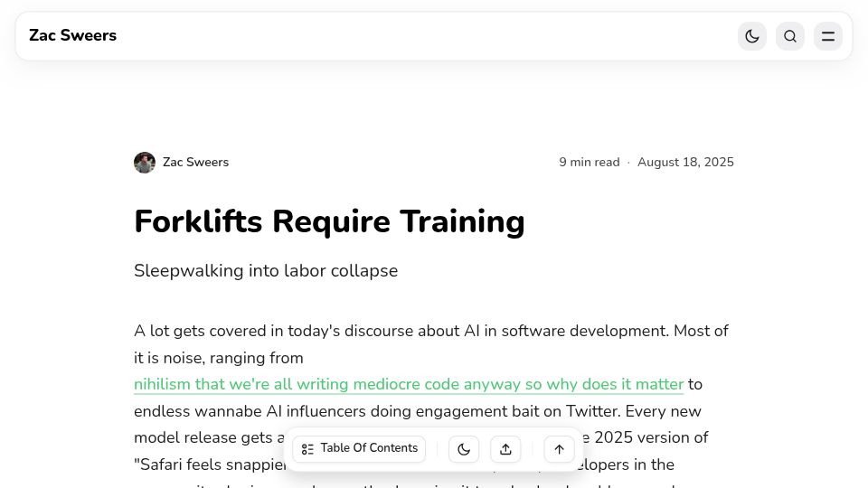Image resolution: width=868 pixels, height=488 pixels.
Task: Click the 9 min read label
Action: point(589,162)
